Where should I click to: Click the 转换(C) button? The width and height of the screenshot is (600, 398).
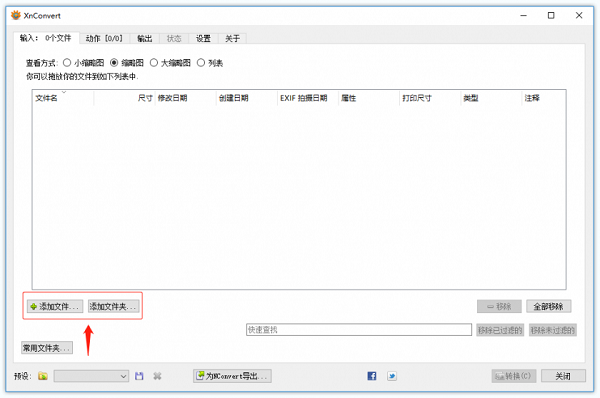(x=514, y=376)
